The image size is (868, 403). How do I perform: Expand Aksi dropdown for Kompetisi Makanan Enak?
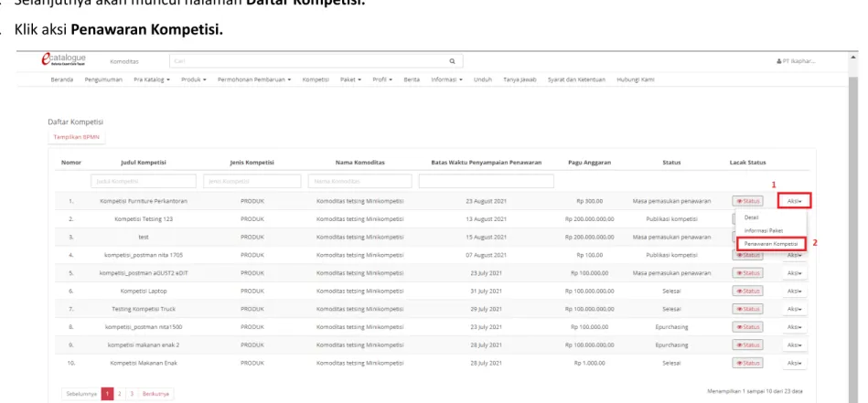point(795,363)
